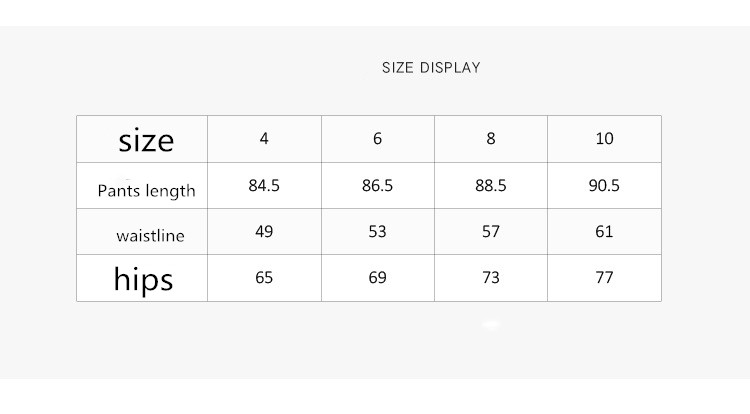Select the hips value 73
Viewport: 750px width, 414px height.
pyautogui.click(x=491, y=278)
